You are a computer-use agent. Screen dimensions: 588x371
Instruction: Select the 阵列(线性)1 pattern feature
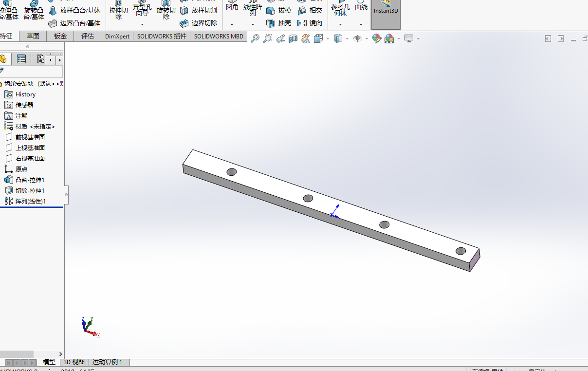[x=25, y=201]
